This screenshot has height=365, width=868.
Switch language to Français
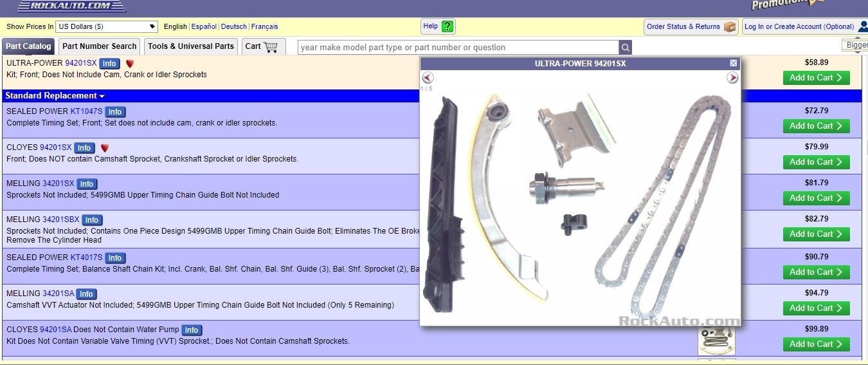click(265, 26)
